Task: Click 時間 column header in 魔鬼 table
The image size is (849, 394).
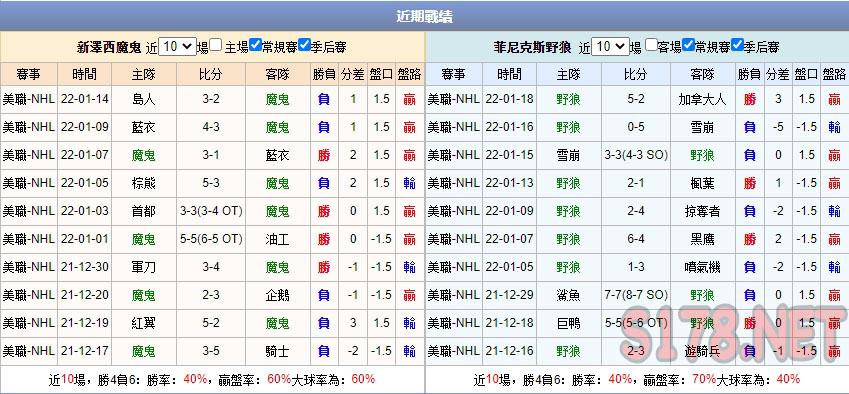Action: tap(84, 74)
